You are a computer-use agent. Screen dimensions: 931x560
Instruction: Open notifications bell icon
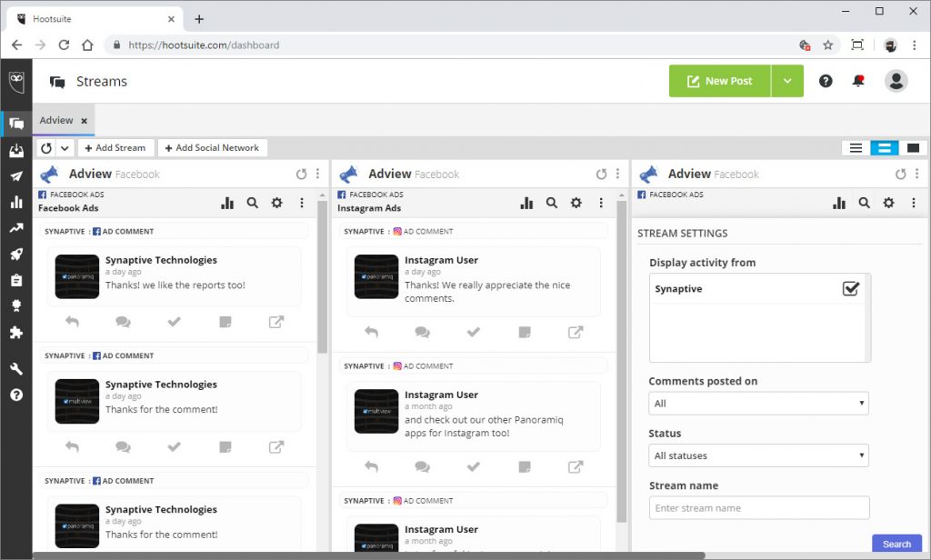point(858,81)
